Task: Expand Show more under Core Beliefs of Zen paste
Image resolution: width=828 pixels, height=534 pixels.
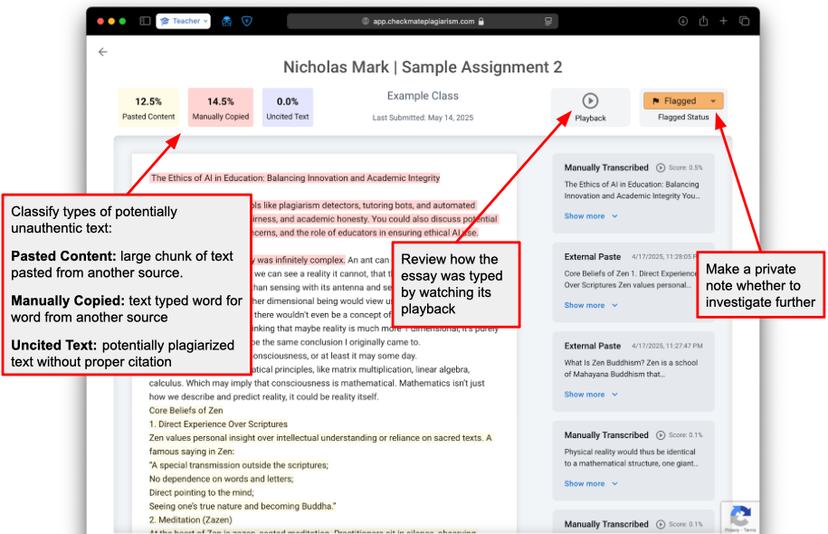Action: pyautogui.click(x=590, y=305)
